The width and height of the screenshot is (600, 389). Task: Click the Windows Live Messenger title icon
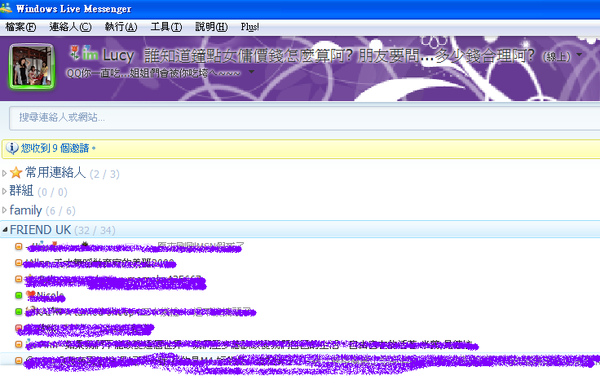click(6, 8)
